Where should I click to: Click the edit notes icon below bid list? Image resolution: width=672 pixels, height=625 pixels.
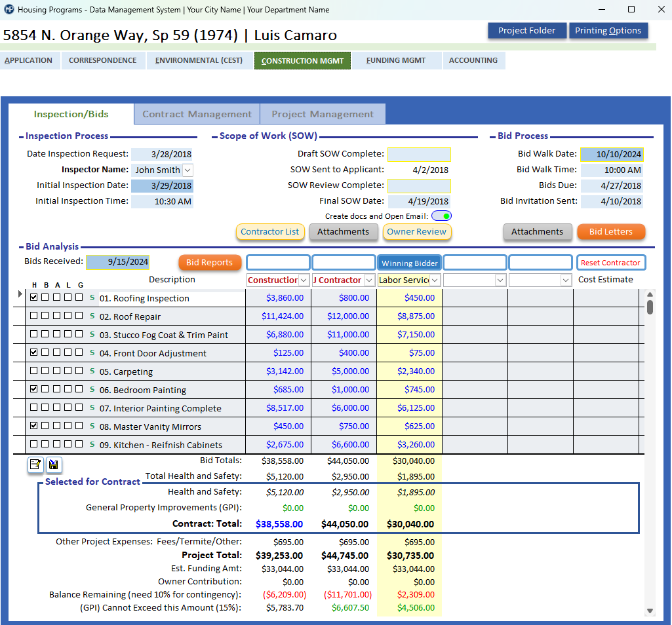35,464
